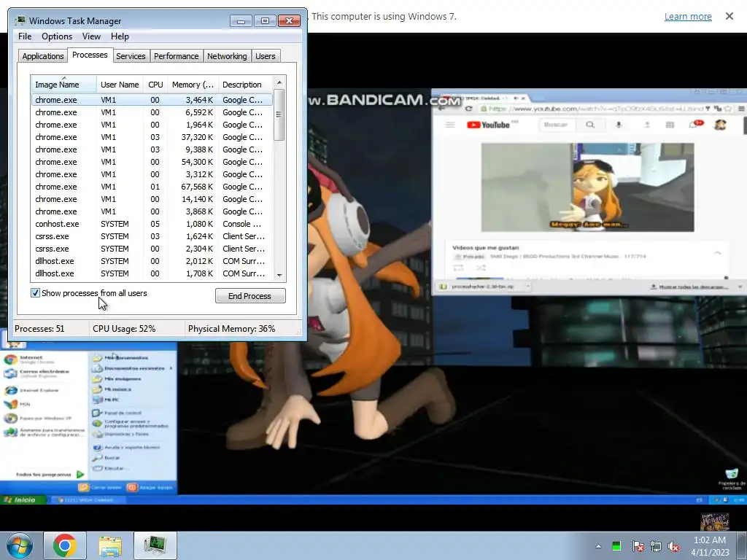
Task: Open the Performance tab
Action: [x=177, y=56]
